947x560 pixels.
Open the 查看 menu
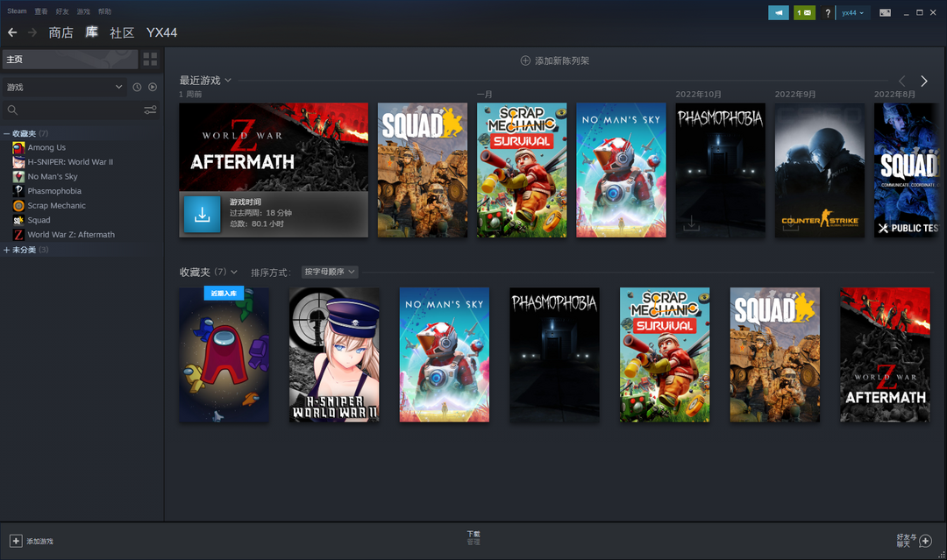41,11
